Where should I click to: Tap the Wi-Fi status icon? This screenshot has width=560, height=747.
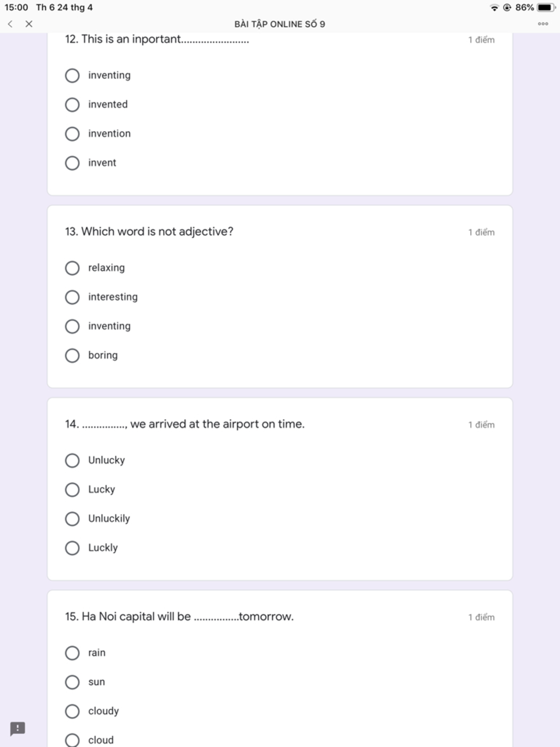494,8
